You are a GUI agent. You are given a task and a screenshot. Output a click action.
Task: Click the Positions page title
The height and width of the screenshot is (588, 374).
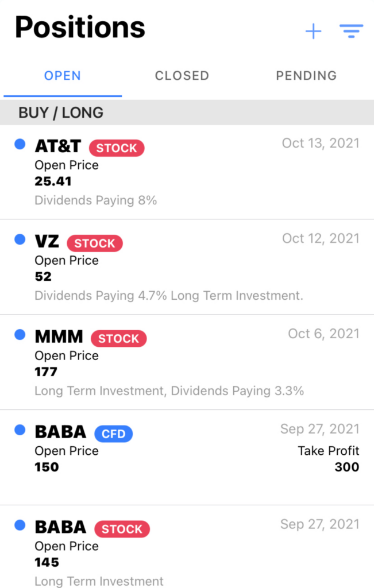tap(80, 27)
